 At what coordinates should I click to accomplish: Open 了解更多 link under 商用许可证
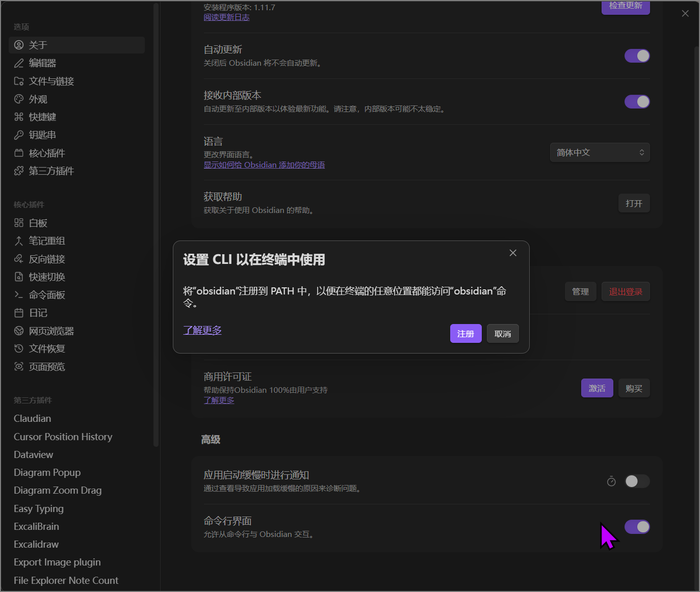click(x=219, y=400)
